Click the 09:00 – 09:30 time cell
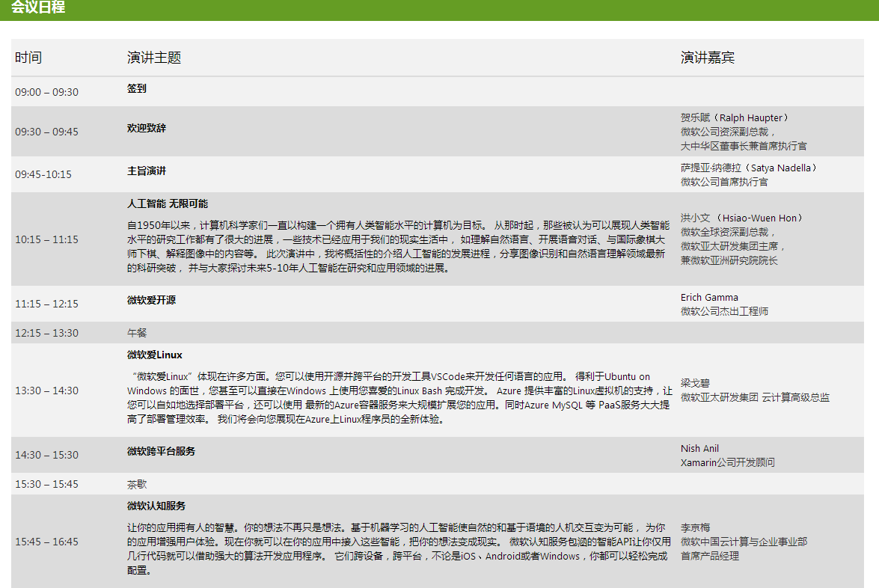 pyautogui.click(x=46, y=92)
